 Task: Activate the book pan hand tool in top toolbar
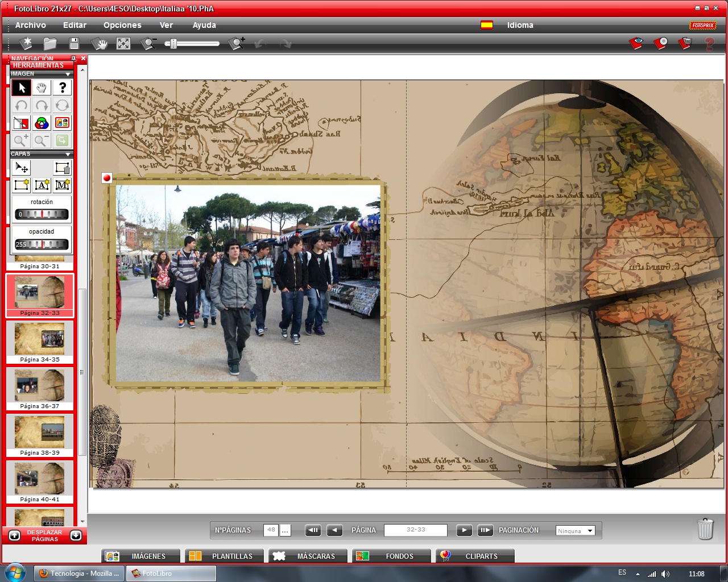pos(99,43)
